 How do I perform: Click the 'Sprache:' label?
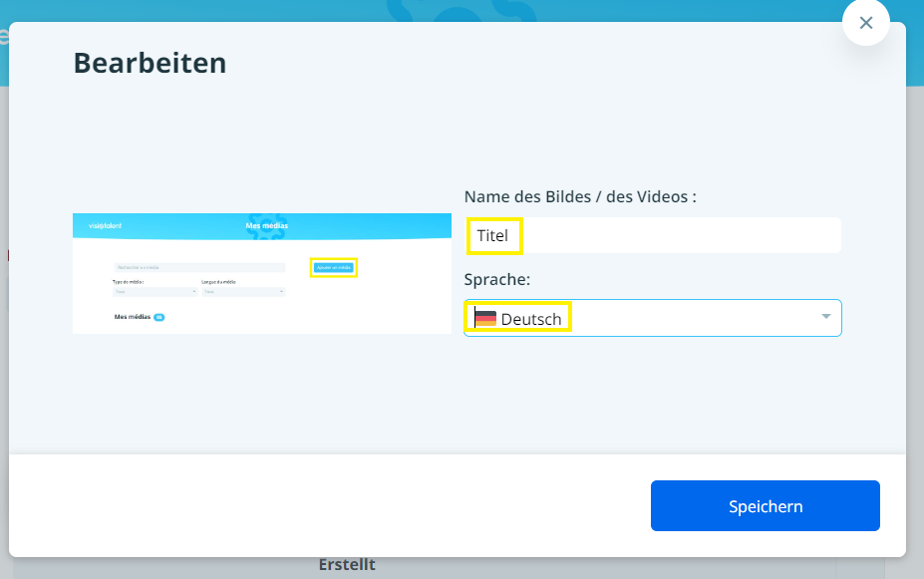click(497, 280)
